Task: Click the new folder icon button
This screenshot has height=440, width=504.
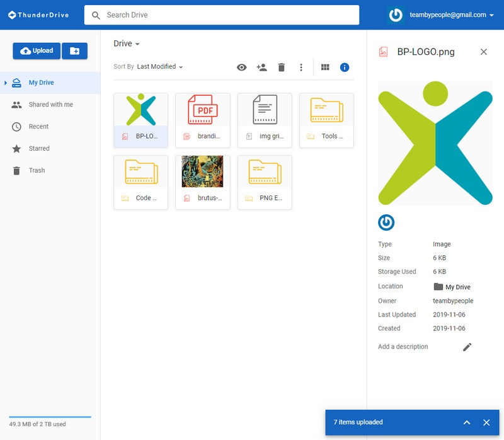Action: [74, 51]
